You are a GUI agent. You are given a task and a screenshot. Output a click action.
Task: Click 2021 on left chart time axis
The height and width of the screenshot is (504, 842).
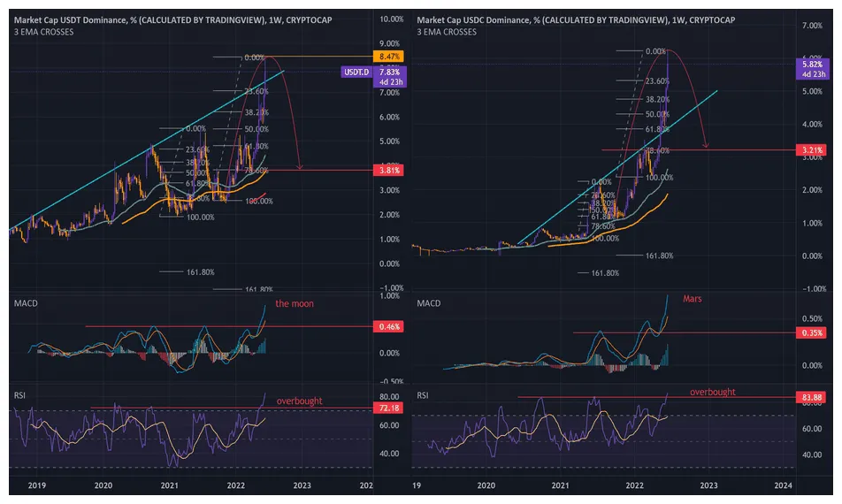click(x=169, y=485)
